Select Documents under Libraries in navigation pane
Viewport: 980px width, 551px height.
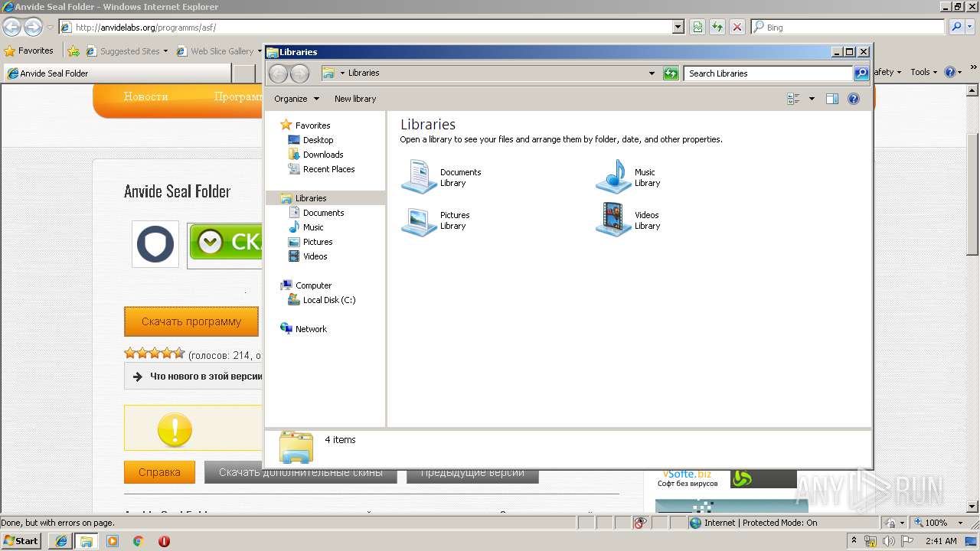point(323,213)
